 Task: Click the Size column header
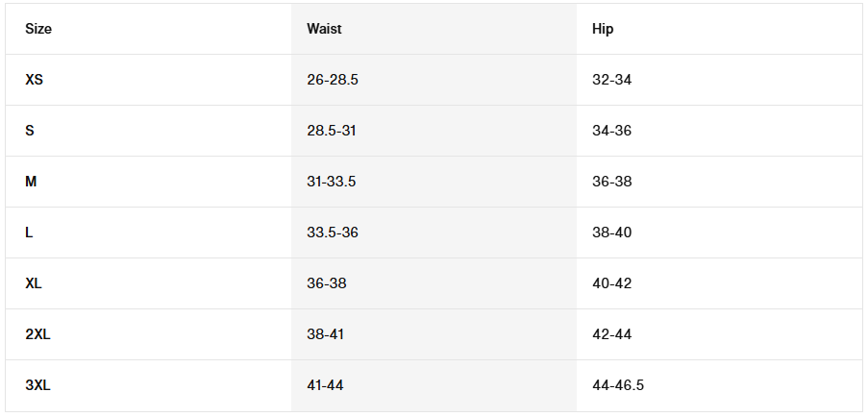click(x=38, y=29)
